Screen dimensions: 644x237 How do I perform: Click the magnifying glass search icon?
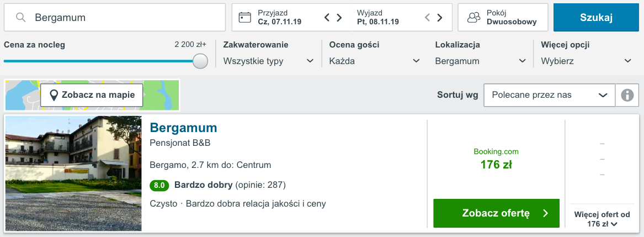(20, 17)
